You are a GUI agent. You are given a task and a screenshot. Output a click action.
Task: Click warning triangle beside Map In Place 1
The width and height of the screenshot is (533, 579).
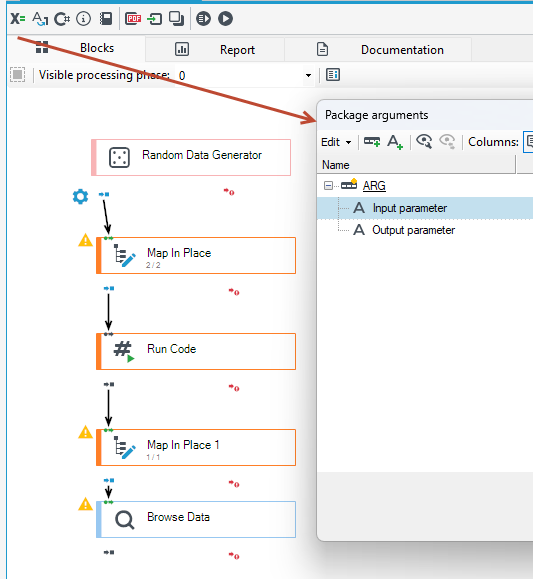(x=85, y=432)
